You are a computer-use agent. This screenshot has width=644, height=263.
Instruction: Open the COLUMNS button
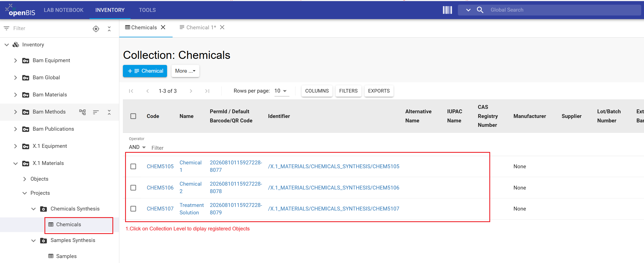(317, 91)
